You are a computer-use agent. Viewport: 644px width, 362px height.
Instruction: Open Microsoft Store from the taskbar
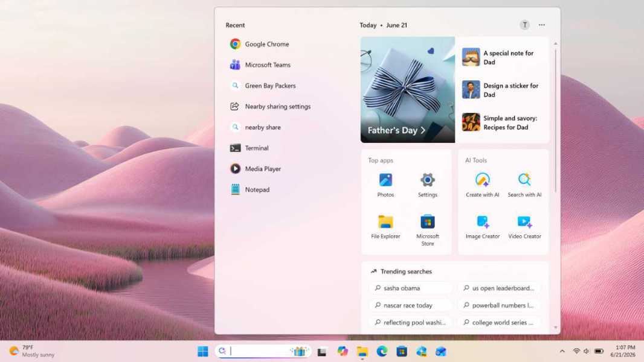[402, 351]
